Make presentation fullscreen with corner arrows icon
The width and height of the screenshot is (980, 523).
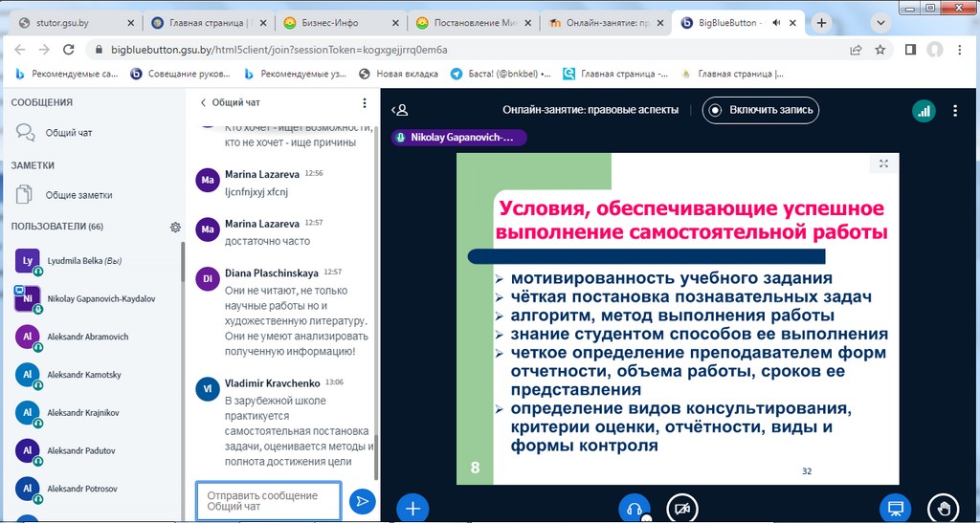pos(883,163)
